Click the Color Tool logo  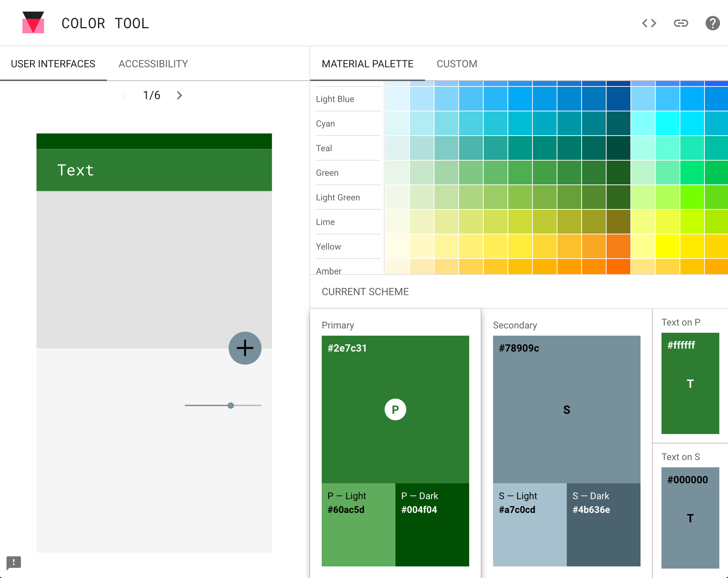click(x=33, y=22)
